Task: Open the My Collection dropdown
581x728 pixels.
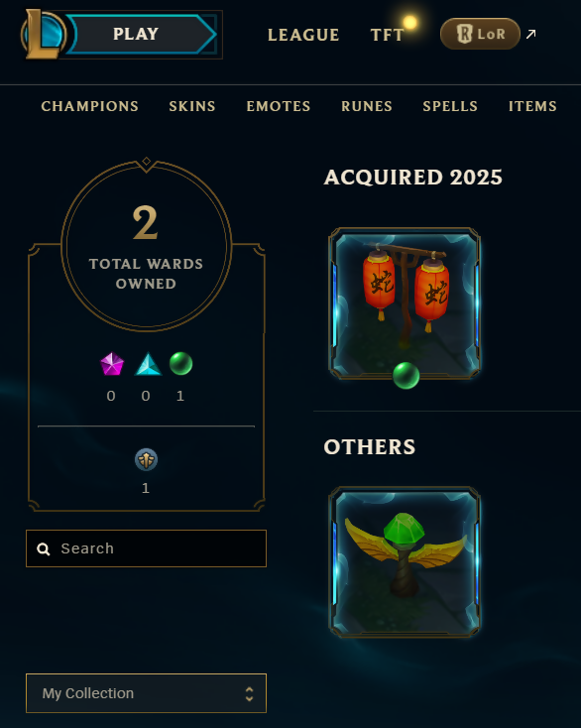Action: pyautogui.click(x=146, y=693)
